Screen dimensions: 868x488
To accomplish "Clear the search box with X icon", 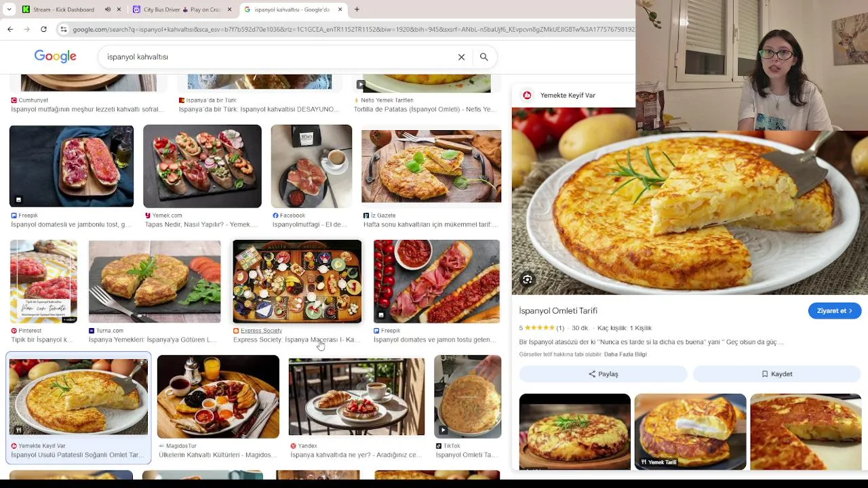I will [x=461, y=57].
